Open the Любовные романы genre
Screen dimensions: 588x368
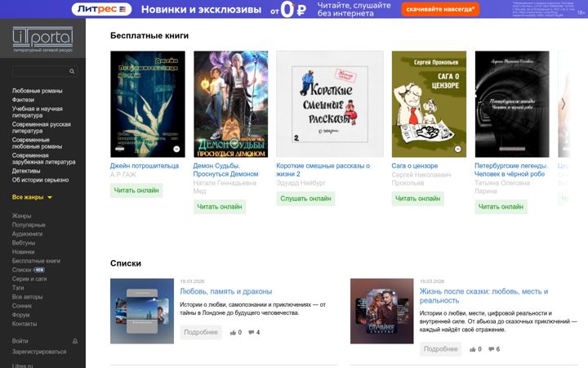[37, 91]
